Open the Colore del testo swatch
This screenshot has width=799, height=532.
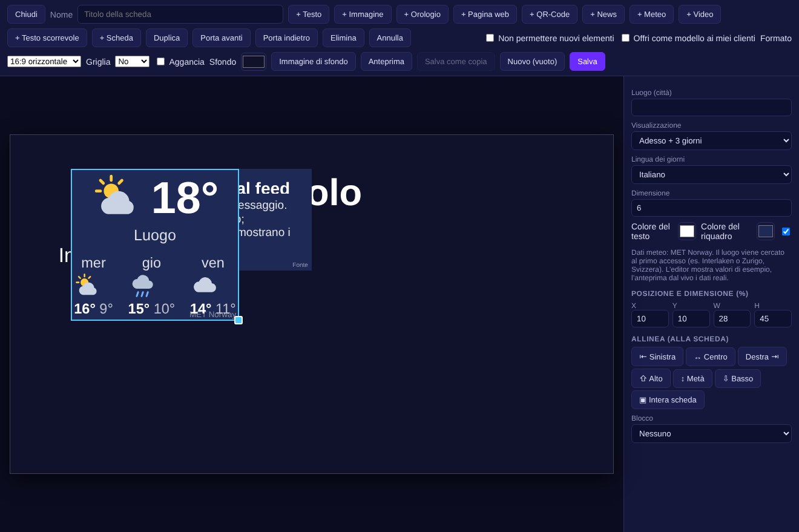tap(687, 231)
